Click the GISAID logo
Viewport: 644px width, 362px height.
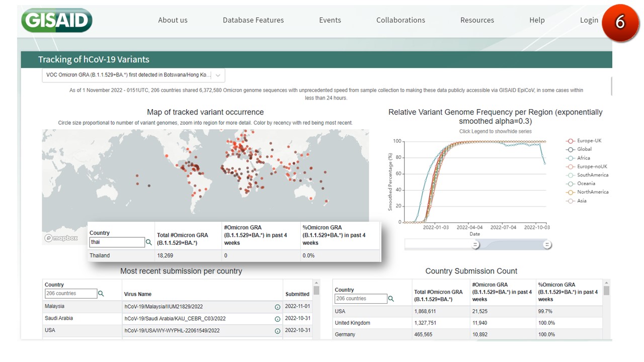coord(57,21)
